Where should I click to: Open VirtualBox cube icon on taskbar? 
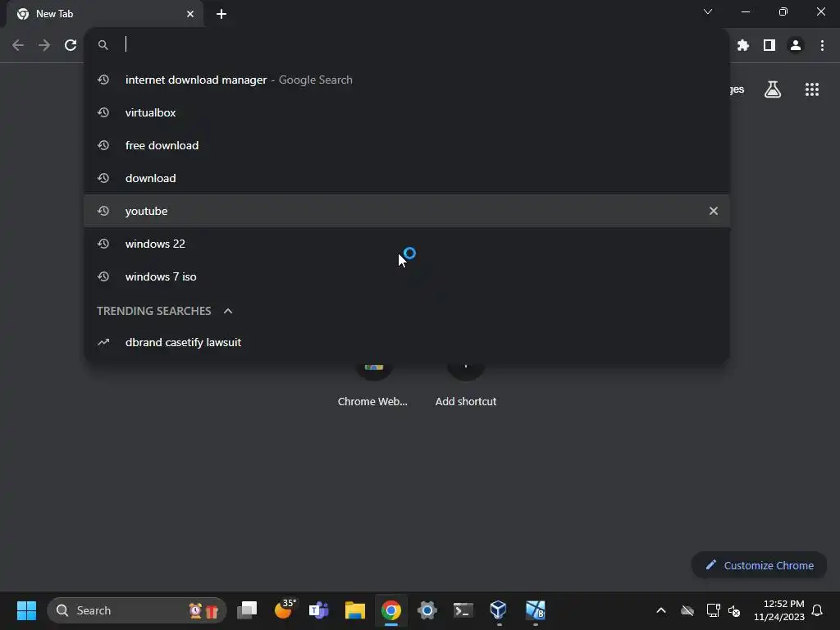(499, 610)
